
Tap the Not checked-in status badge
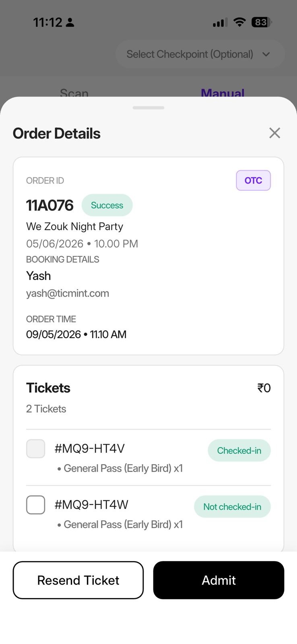pos(232,507)
